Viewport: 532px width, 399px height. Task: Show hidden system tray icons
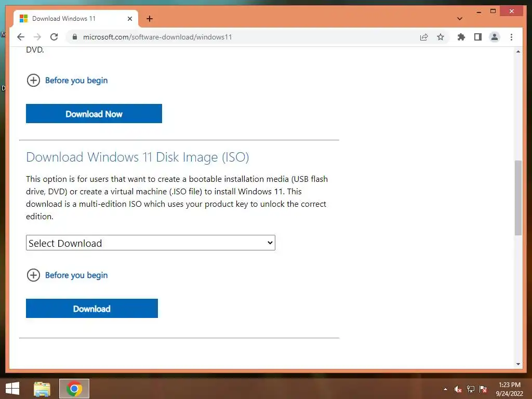click(x=445, y=389)
